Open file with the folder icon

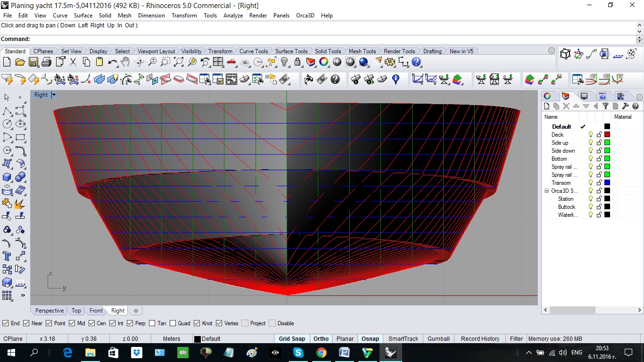tap(20, 62)
